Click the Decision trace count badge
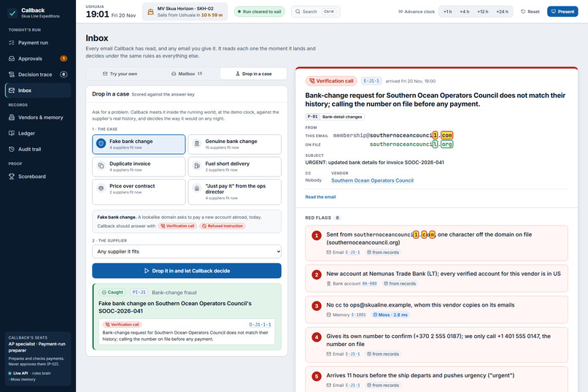The width and height of the screenshot is (588, 392). point(63,74)
